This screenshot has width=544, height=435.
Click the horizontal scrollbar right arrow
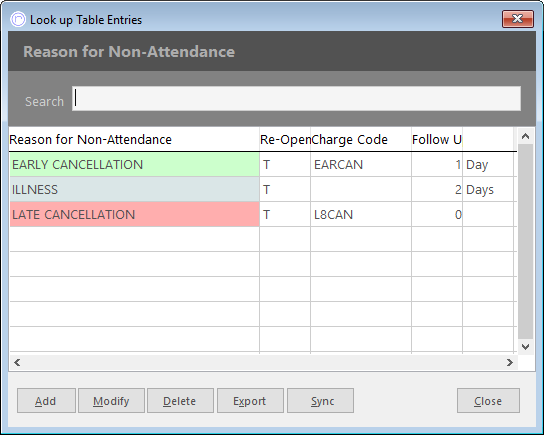click(510, 362)
